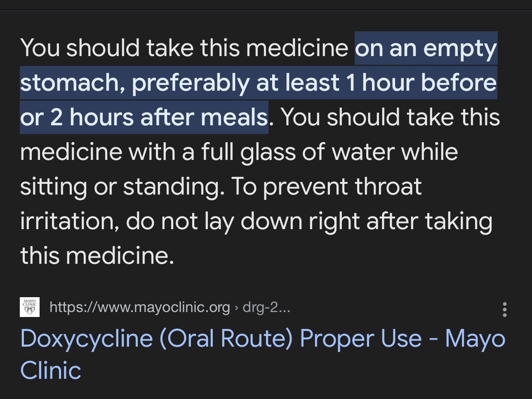This screenshot has height=399, width=532.
Task: Click the opening words "You should take this medicine"
Action: (x=184, y=48)
